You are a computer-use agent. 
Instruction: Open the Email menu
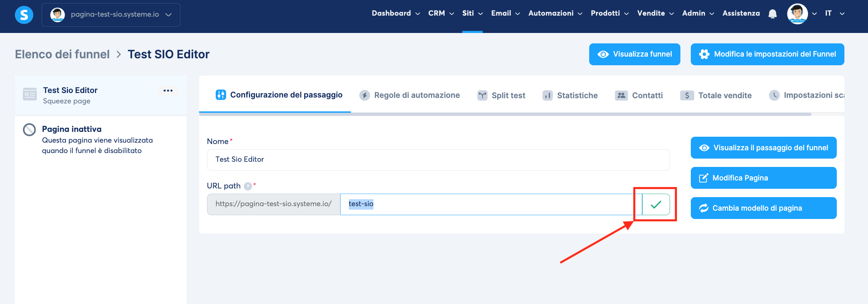click(505, 13)
